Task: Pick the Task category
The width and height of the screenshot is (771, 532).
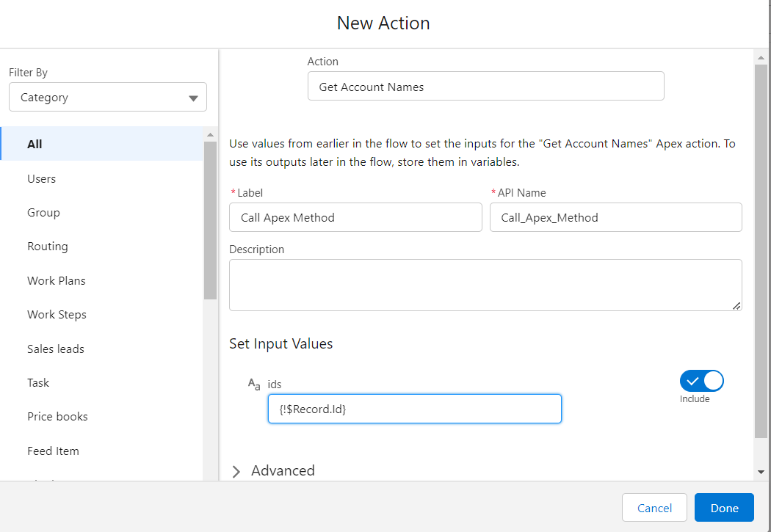Action: click(38, 382)
